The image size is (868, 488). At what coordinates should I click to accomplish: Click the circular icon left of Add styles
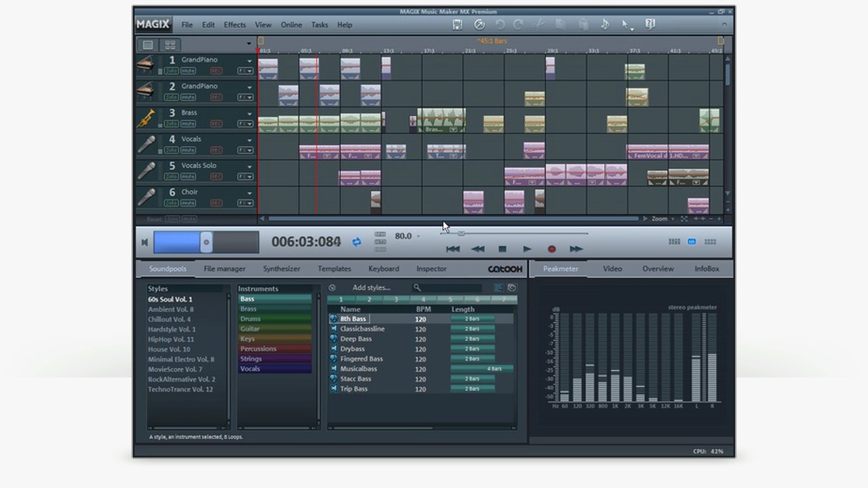click(x=332, y=288)
